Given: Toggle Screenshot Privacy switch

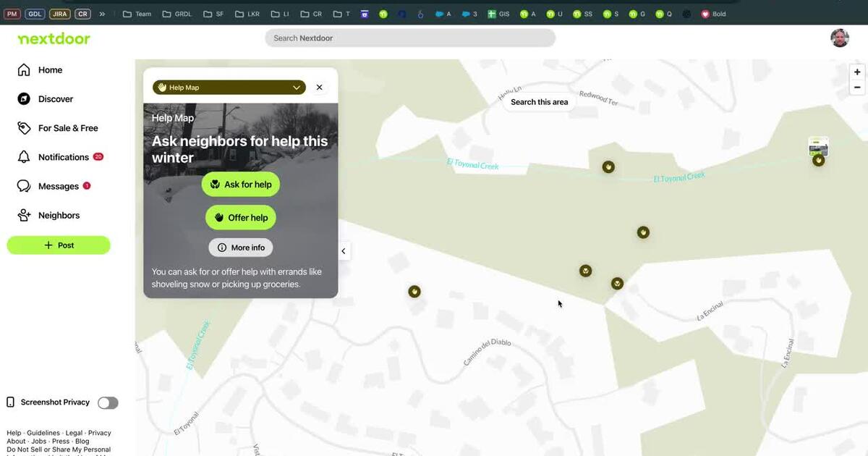Looking at the screenshot, I should (x=108, y=402).
